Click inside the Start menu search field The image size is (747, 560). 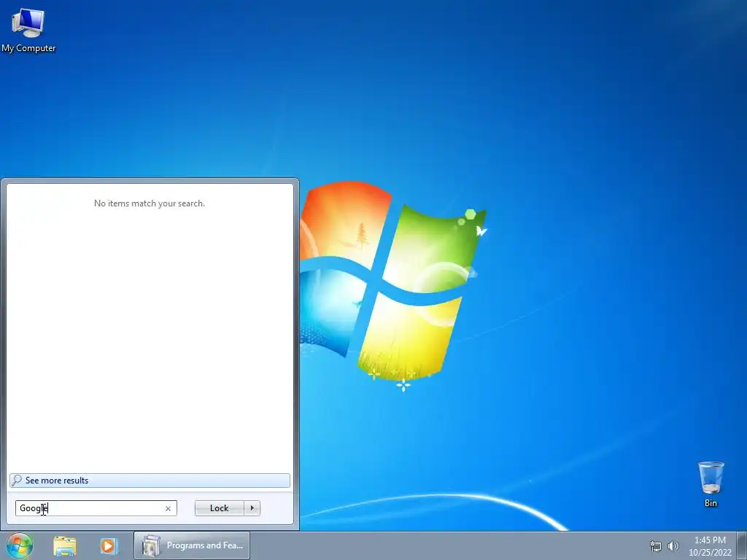pos(96,508)
